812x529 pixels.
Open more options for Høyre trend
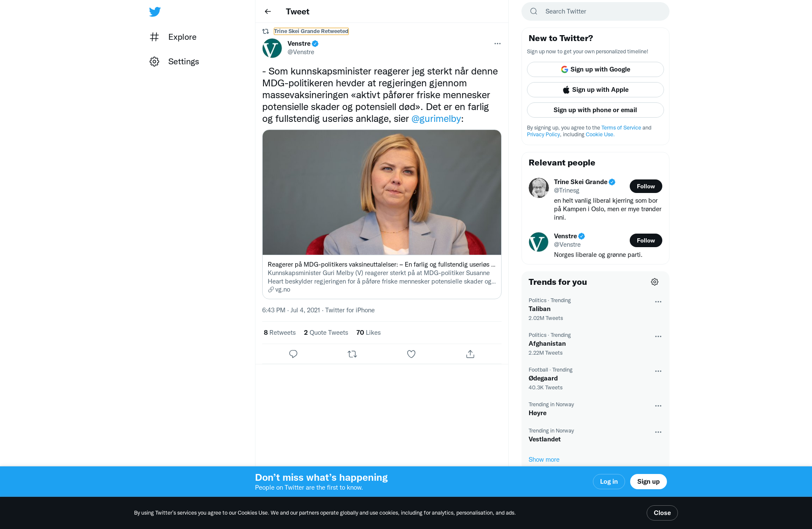coord(658,406)
